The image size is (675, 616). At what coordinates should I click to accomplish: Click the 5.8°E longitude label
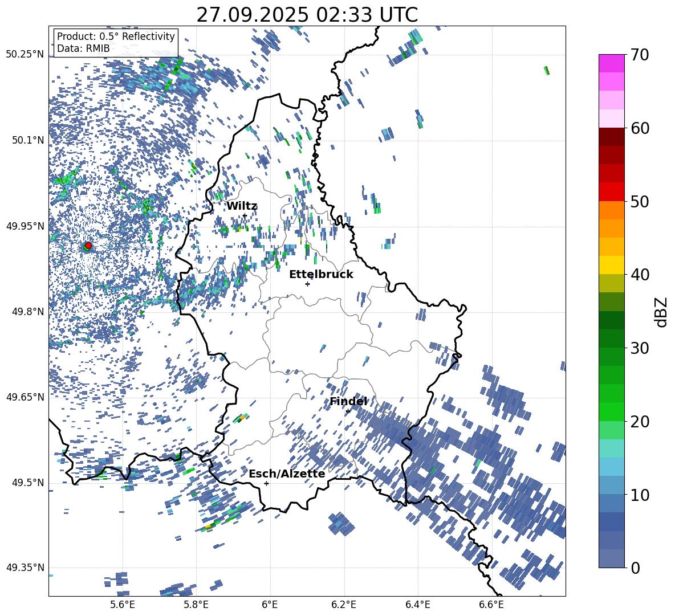196,605
